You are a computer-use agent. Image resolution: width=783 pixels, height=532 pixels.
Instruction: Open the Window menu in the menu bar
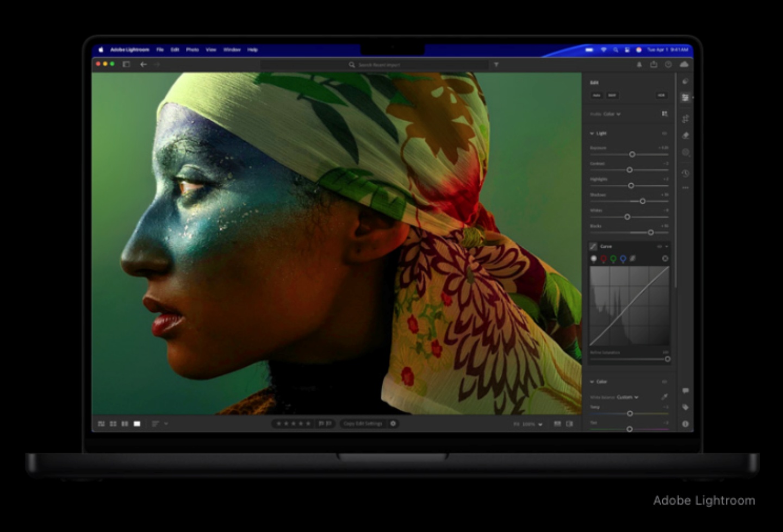(231, 49)
